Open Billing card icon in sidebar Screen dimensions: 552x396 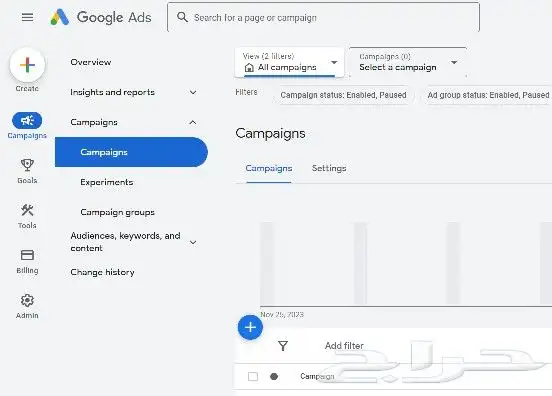(27, 255)
